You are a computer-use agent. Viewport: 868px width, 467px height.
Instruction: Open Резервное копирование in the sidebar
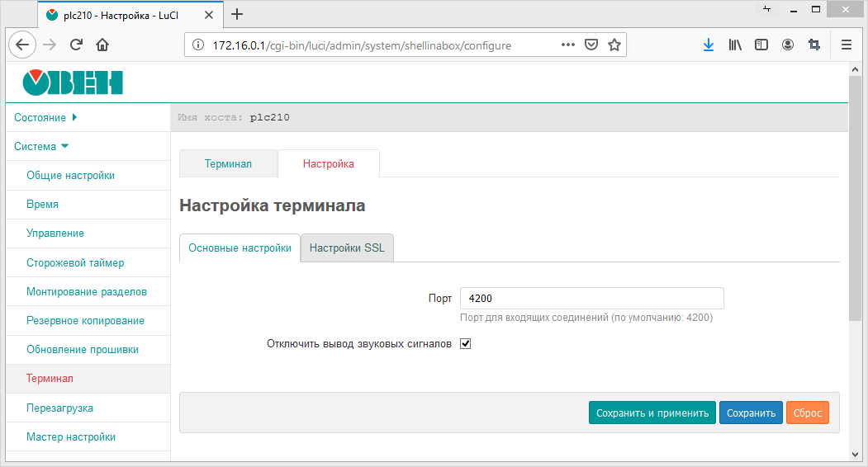[85, 321]
